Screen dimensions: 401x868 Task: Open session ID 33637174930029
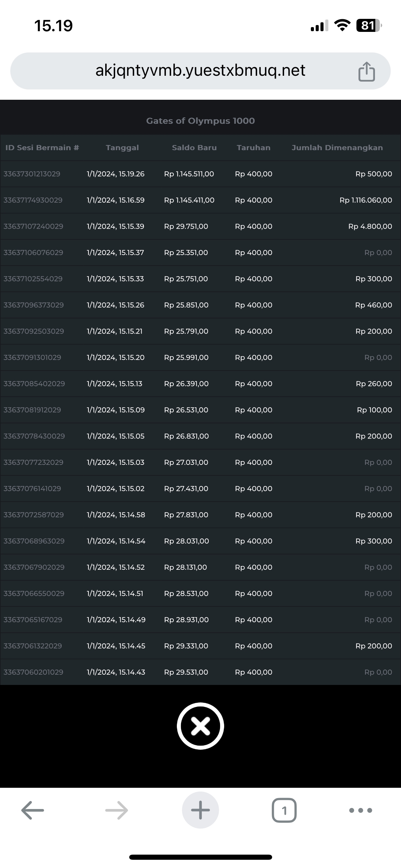(x=33, y=200)
